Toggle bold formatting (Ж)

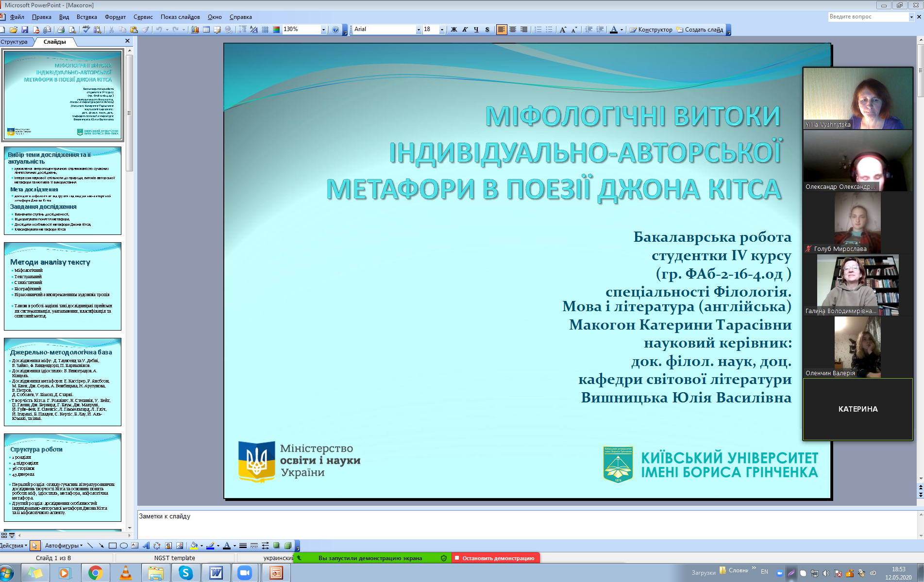[454, 30]
